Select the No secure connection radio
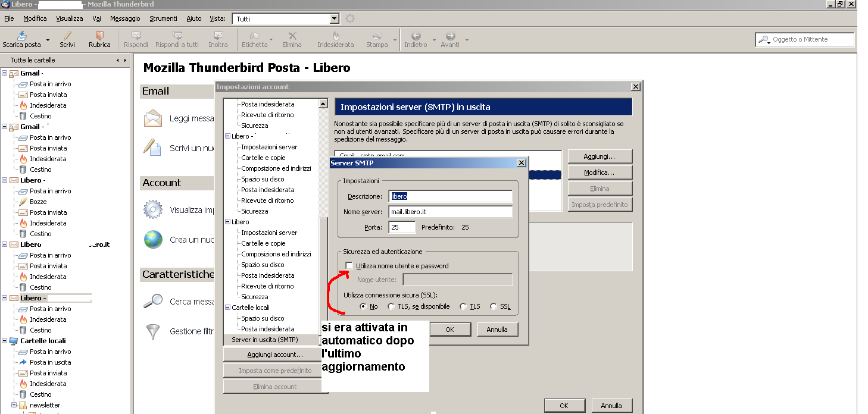The image size is (868, 414). tap(363, 306)
